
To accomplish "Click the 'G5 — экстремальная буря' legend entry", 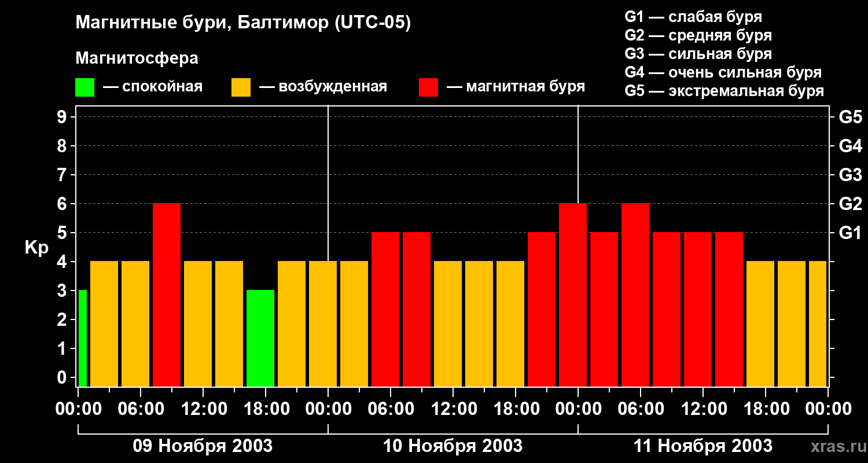I will coord(724,91).
